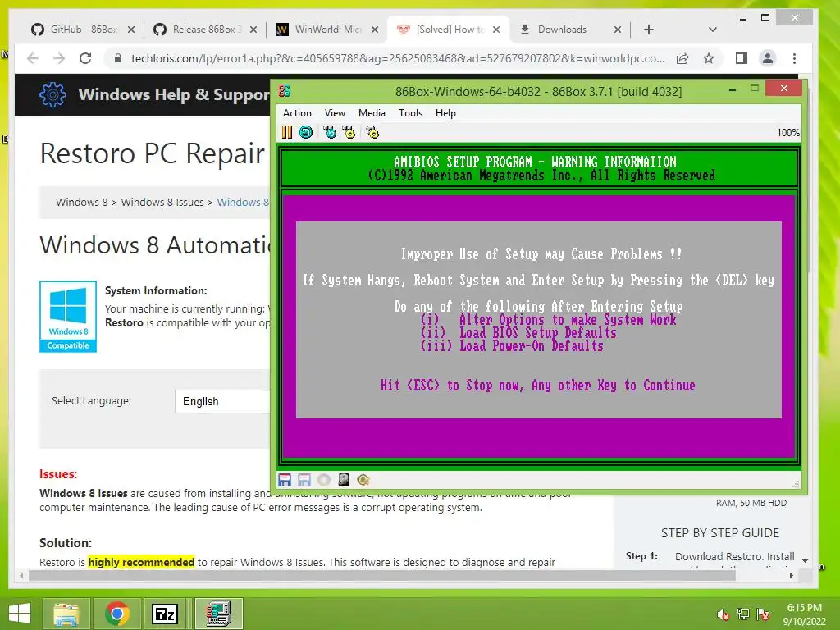Click the Action Center flag tray icon
The width and height of the screenshot is (840, 630).
[763, 614]
